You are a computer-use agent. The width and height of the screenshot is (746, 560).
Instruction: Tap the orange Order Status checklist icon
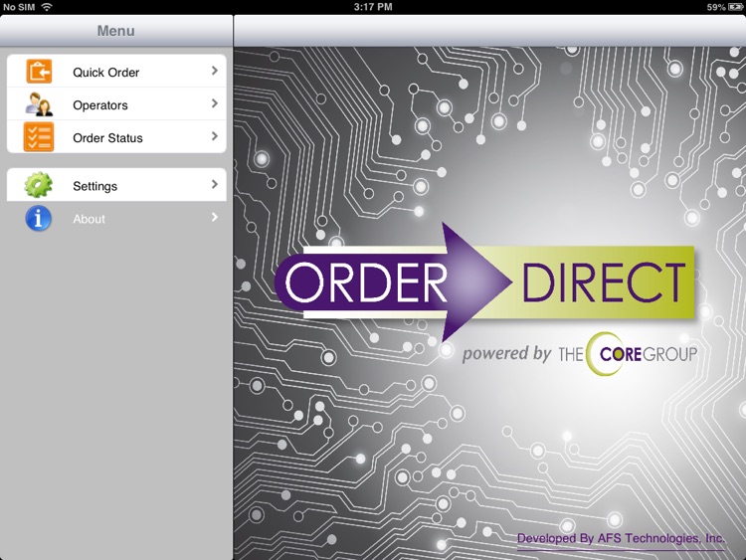[39, 137]
